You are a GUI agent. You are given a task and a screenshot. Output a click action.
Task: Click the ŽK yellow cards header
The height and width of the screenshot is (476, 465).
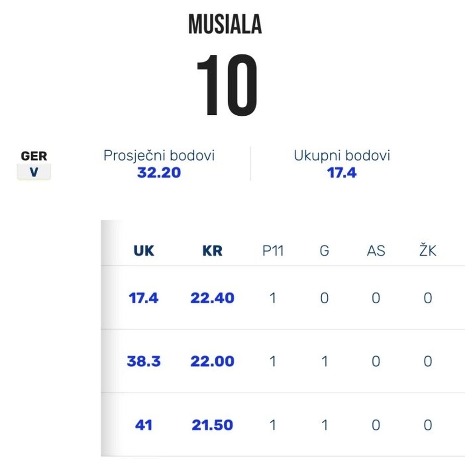click(x=427, y=251)
